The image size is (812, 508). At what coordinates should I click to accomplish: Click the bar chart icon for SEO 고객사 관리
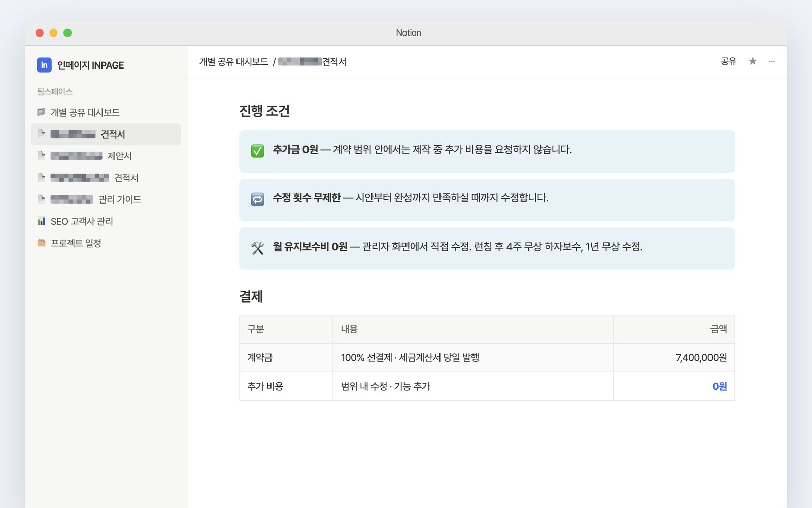tap(42, 221)
